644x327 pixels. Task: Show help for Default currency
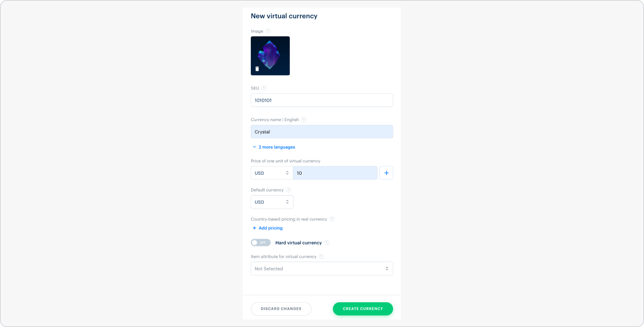coord(288,190)
